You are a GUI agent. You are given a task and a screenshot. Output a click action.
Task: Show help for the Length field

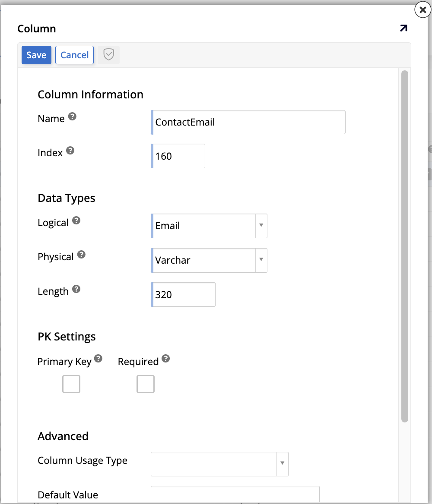coord(77,288)
